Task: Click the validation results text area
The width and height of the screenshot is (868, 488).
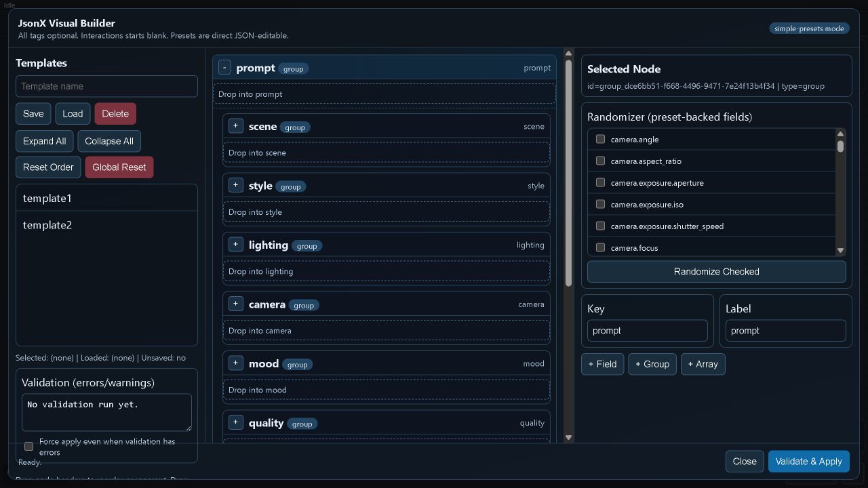Action: [x=106, y=412]
